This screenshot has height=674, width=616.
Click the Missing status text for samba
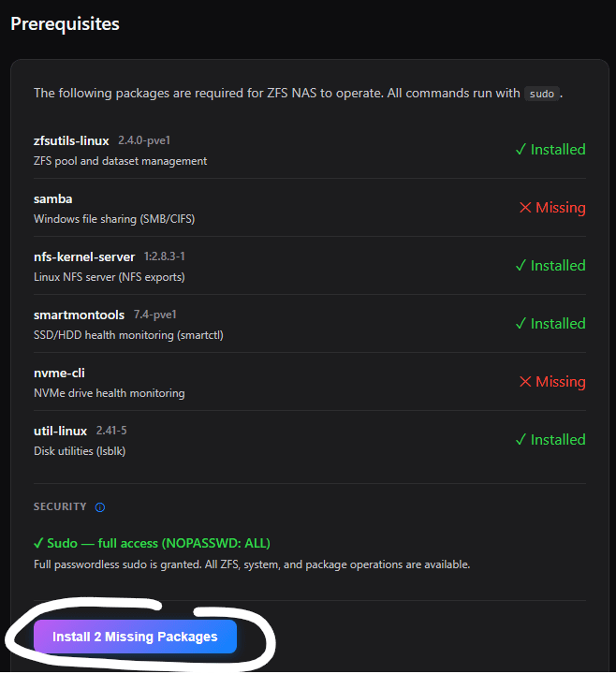coord(560,208)
